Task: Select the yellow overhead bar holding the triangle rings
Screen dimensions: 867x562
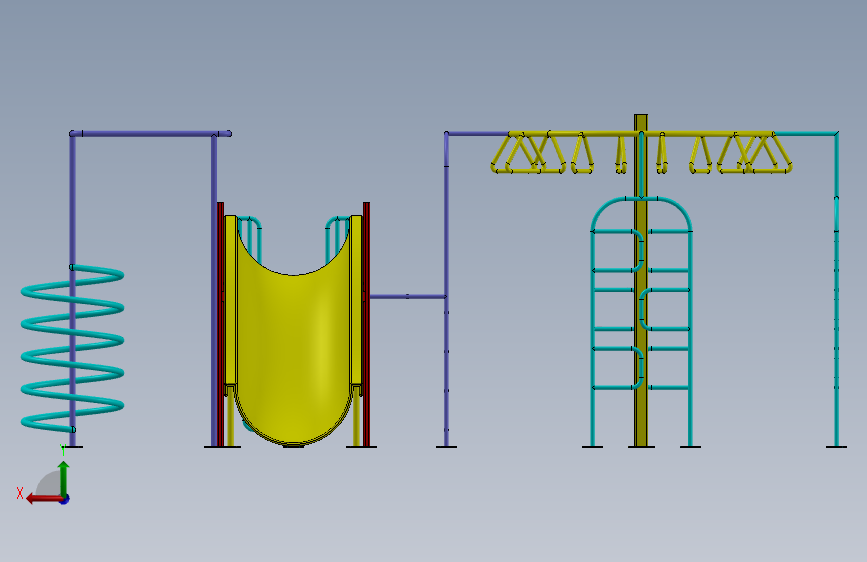Action: pyautogui.click(x=641, y=133)
